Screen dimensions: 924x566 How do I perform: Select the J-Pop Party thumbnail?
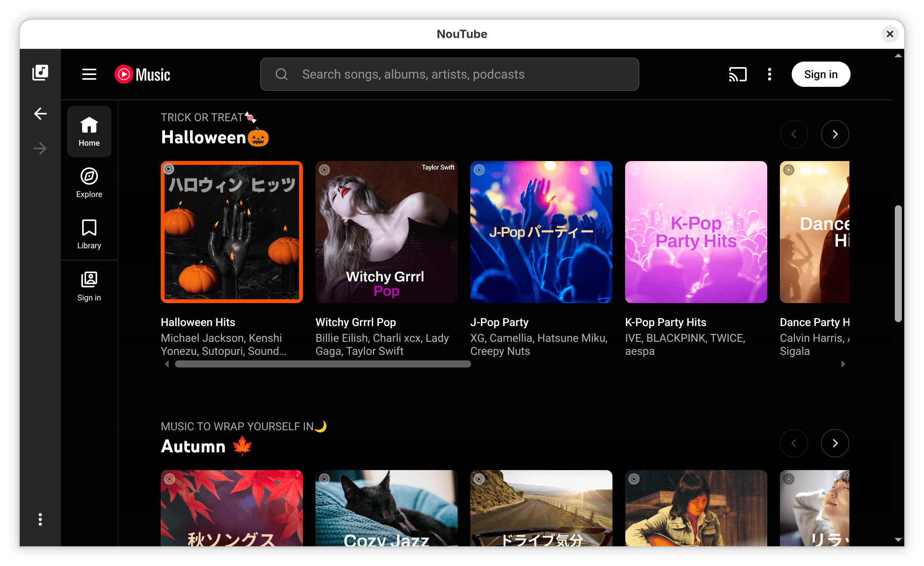point(541,232)
